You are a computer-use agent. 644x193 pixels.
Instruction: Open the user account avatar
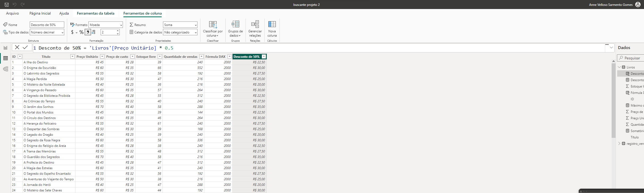coord(638,5)
